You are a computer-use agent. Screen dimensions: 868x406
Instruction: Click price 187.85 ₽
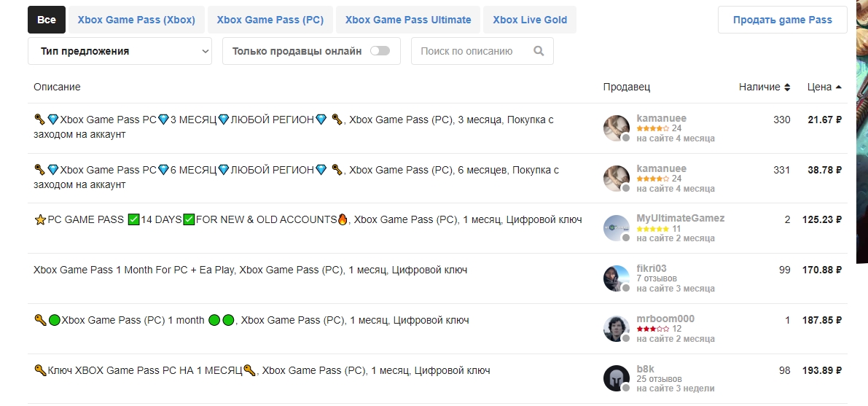822,320
